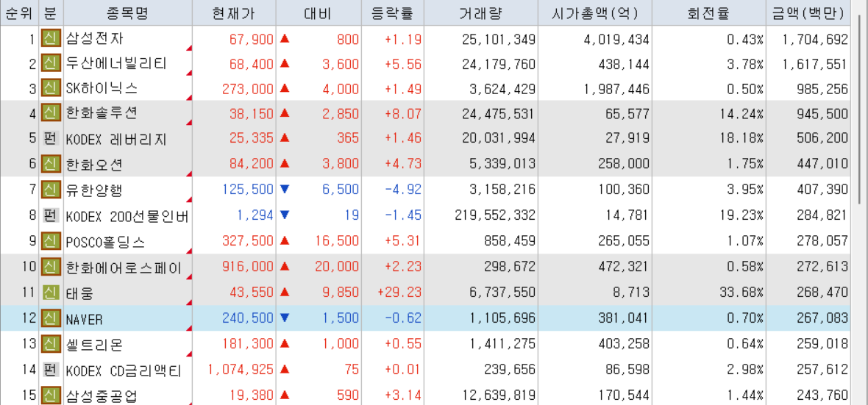Sort by the 등락률 column header

point(393,13)
